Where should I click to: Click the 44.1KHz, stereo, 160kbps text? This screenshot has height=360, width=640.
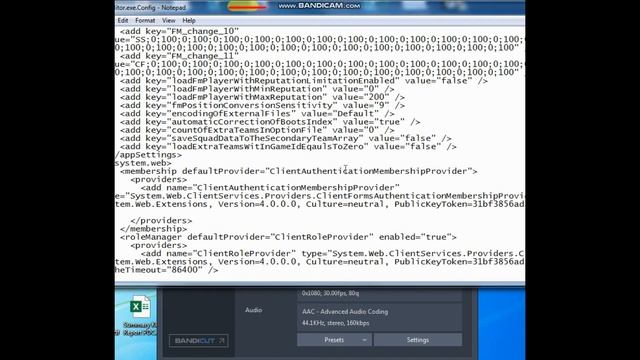336,323
